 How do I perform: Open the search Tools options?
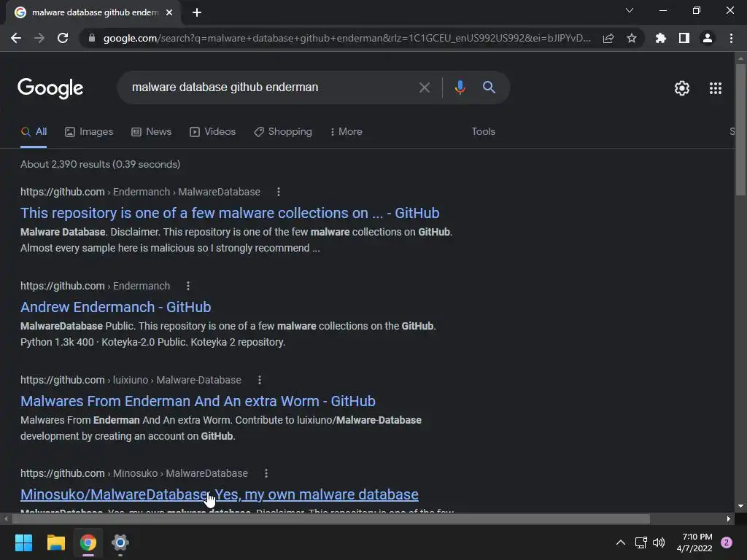(483, 132)
